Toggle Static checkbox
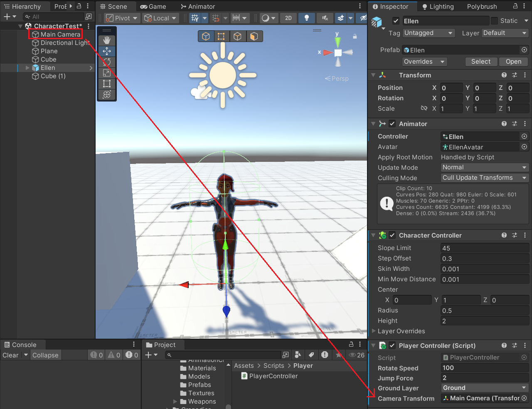Image resolution: width=532 pixels, height=409 pixels. pos(494,21)
